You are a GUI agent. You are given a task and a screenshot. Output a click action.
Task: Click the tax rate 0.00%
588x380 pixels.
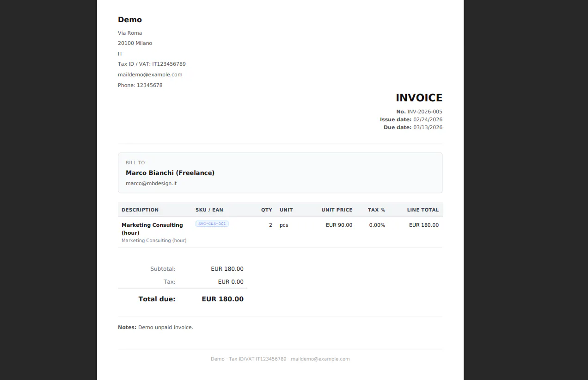coord(377,225)
